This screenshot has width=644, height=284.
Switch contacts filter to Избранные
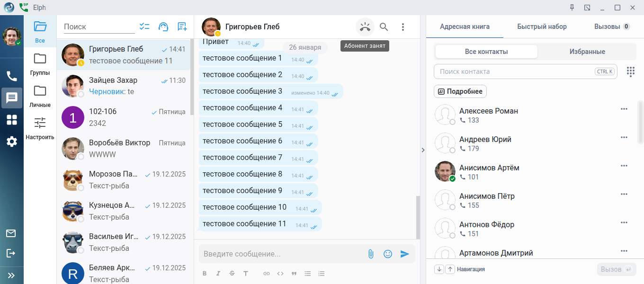[587, 52]
